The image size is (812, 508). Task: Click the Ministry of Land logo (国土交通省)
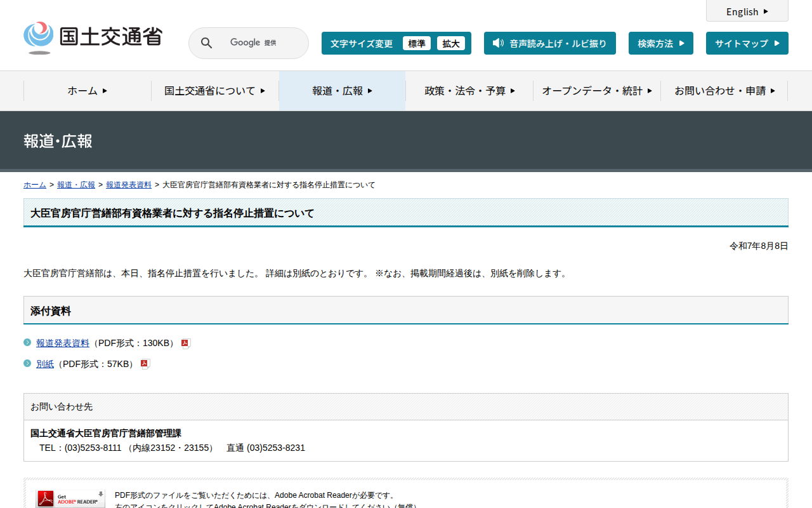pos(93,37)
